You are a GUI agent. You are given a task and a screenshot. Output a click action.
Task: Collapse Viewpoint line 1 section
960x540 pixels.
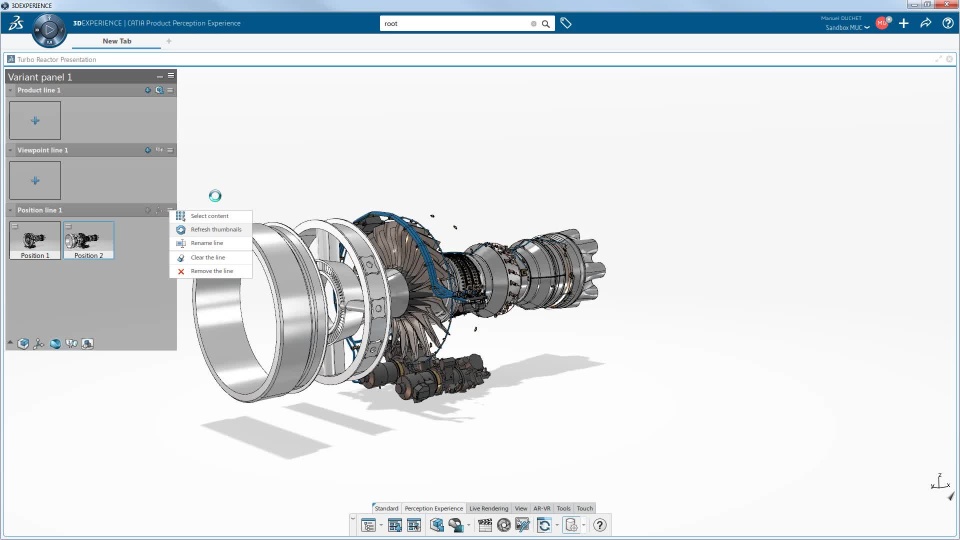[x=10, y=150]
